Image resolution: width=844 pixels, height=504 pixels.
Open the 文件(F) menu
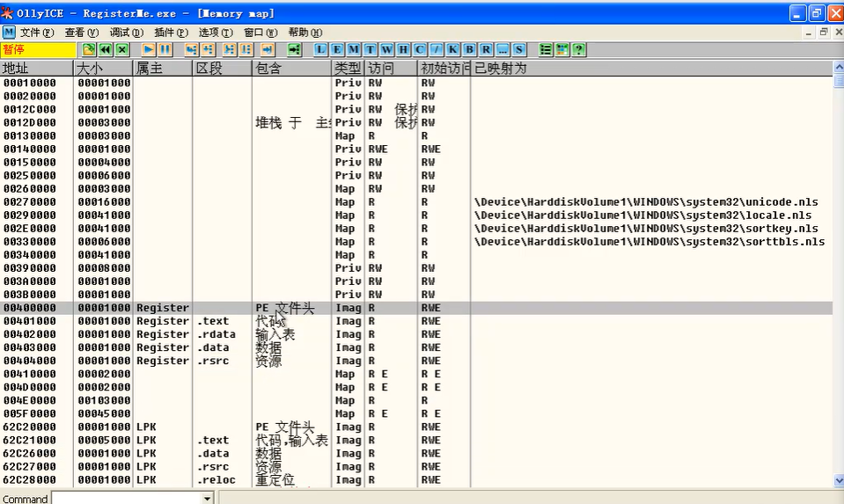point(37,33)
